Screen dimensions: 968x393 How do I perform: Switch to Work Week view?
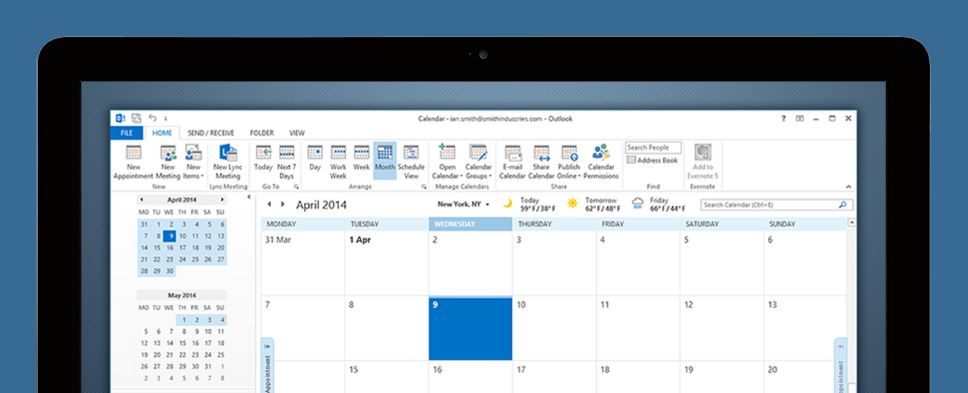click(338, 162)
